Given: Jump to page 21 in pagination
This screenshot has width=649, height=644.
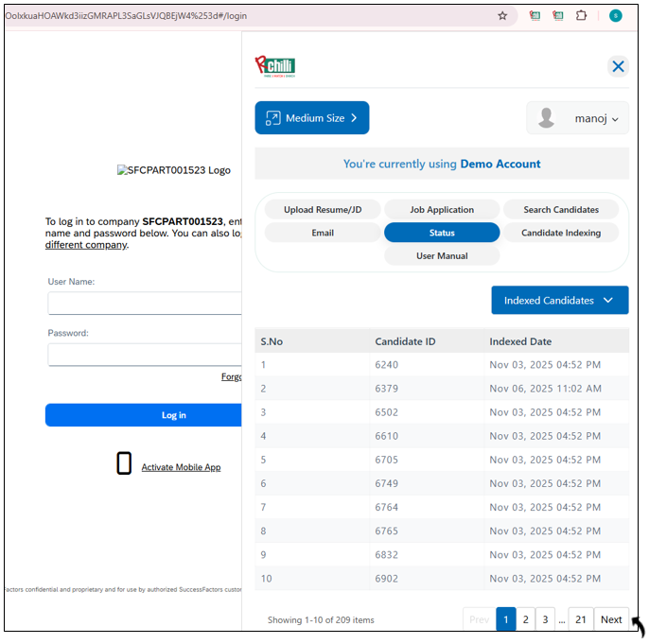Looking at the screenshot, I should (x=581, y=619).
